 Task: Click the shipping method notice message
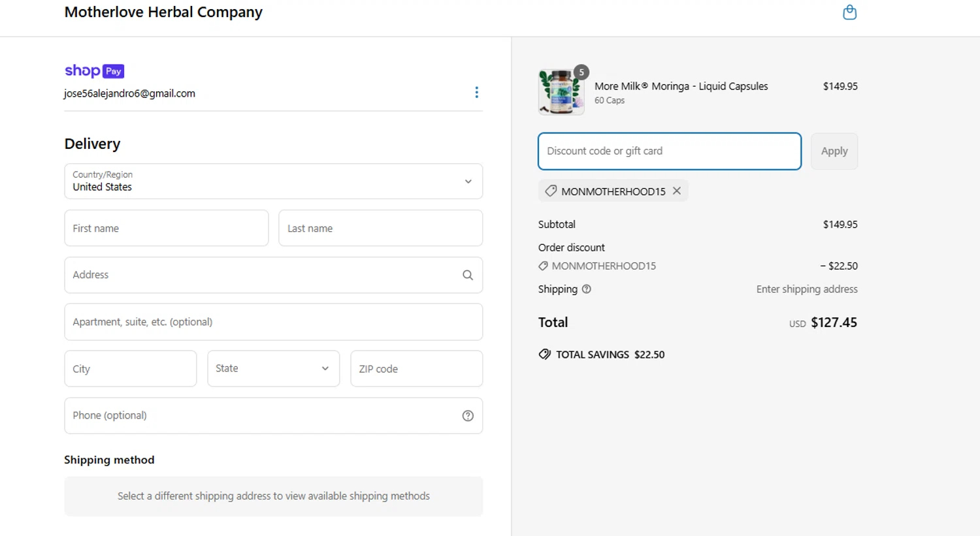[273, 496]
